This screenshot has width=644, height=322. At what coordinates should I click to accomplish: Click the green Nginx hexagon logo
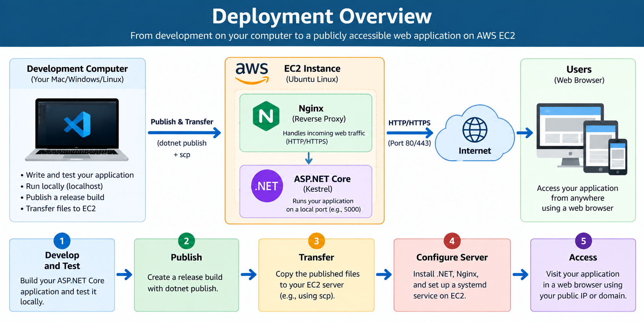tap(266, 116)
